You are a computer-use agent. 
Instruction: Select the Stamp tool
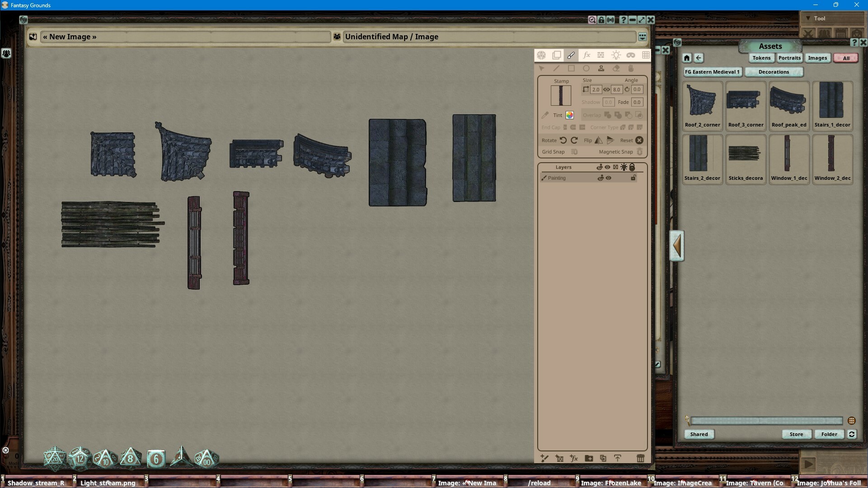click(601, 68)
